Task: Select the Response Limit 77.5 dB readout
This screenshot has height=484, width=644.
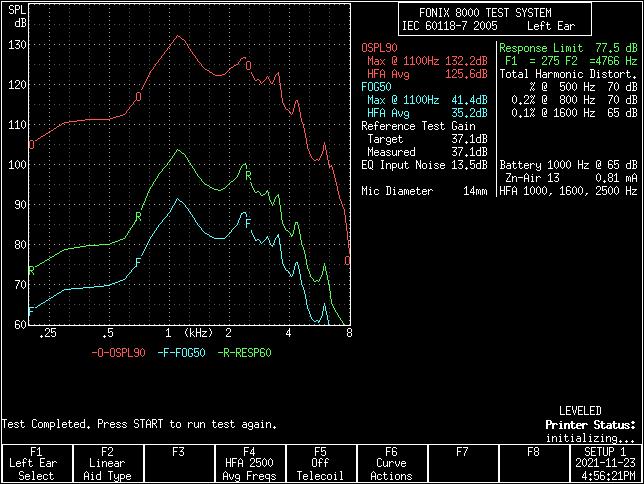Action: [x=568, y=48]
